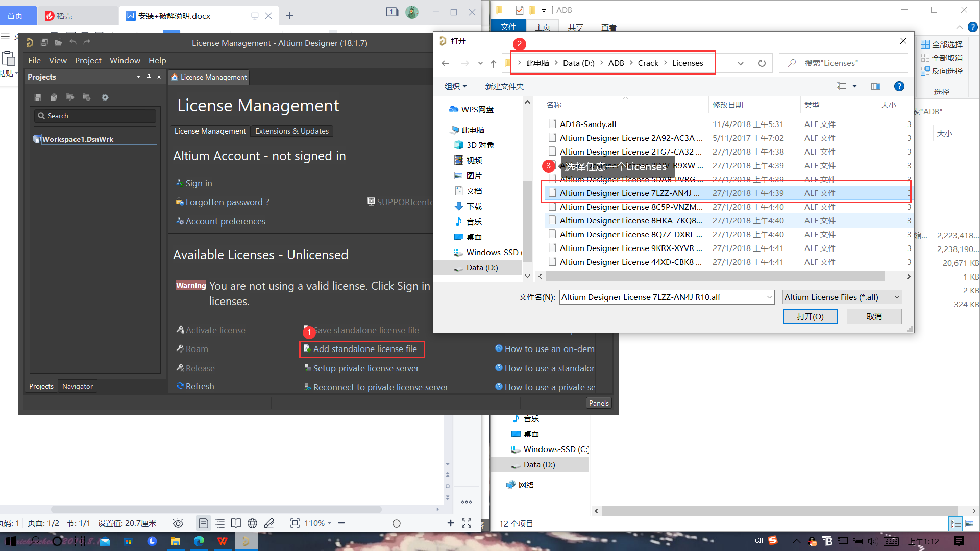Expand the file name combo box
The width and height of the screenshot is (980, 551).
click(769, 297)
